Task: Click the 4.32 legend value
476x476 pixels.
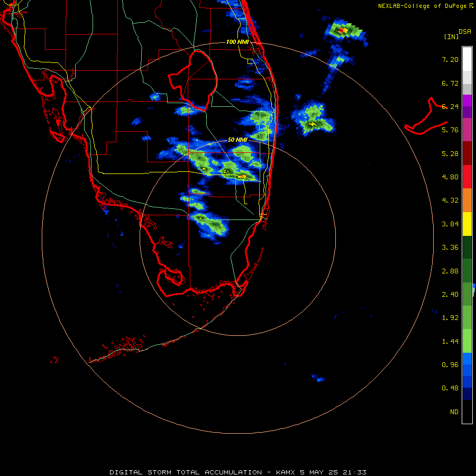Action: pos(450,200)
